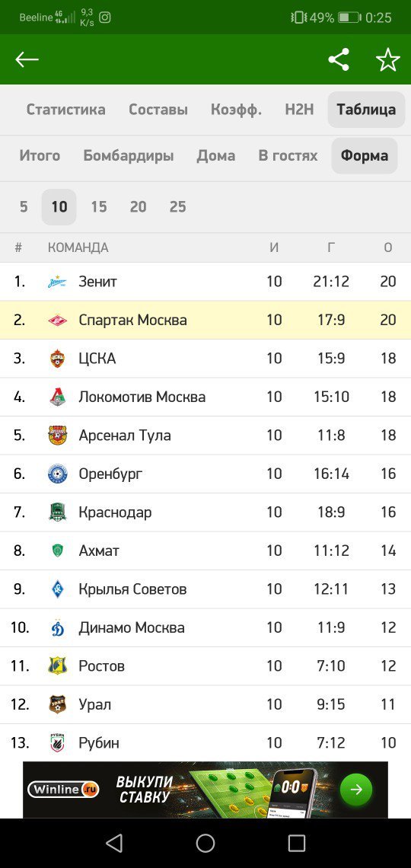Click the Lokomotiv Moscow logo

point(58,397)
